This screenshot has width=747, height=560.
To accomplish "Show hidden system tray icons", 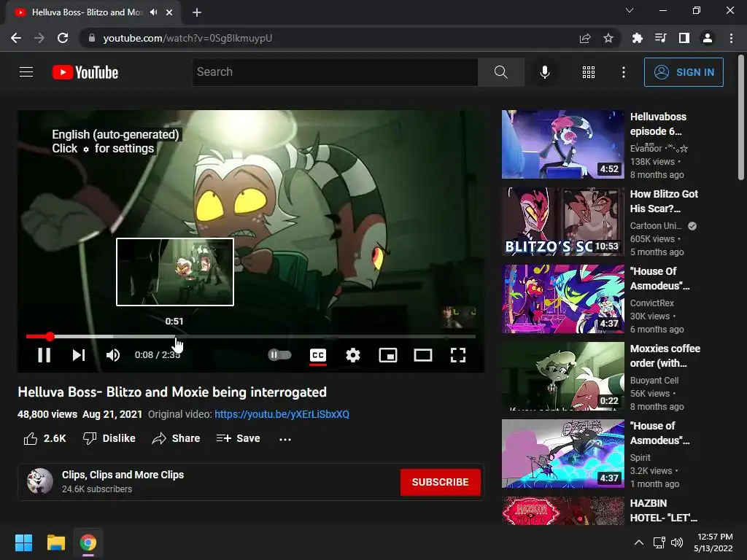I will [x=639, y=542].
